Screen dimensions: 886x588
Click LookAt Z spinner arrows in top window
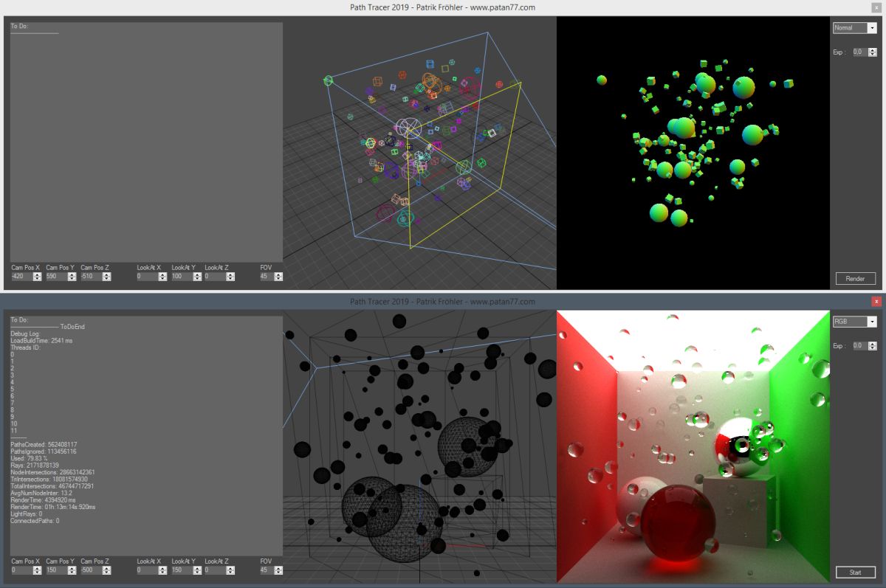coord(230,277)
